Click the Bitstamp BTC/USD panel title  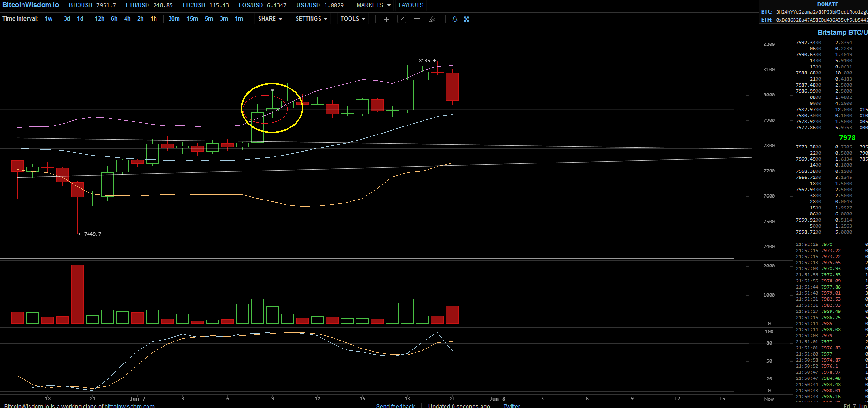point(843,32)
